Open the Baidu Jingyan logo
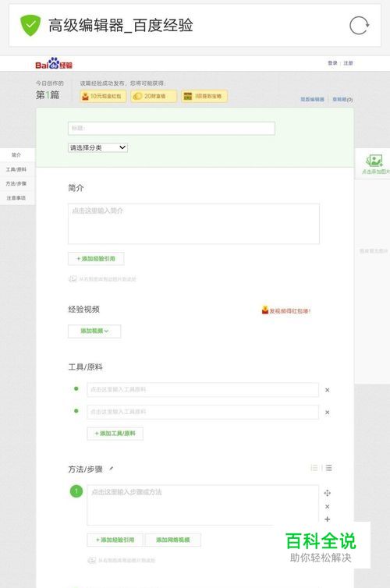Image resolution: width=390 pixels, height=588 pixels. pos(54,63)
